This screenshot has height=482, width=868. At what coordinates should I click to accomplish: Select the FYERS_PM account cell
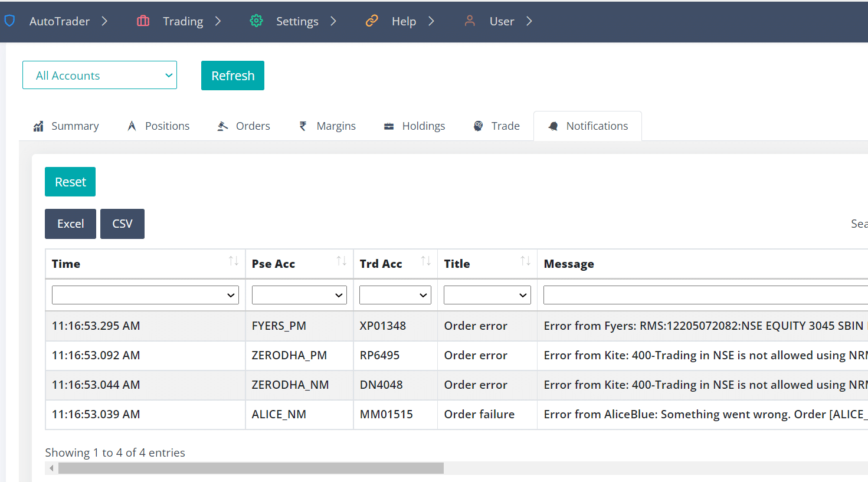click(299, 326)
